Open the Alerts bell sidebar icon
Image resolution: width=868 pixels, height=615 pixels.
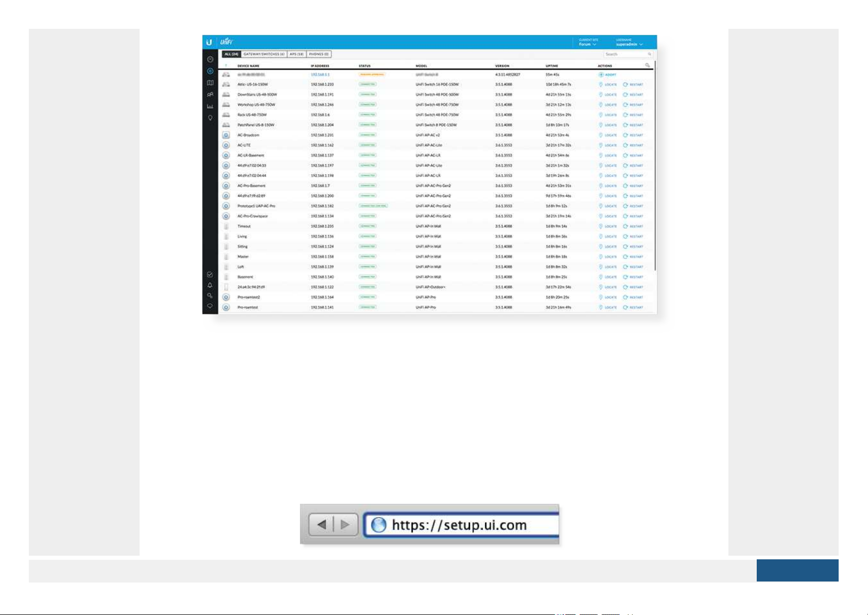point(210,285)
